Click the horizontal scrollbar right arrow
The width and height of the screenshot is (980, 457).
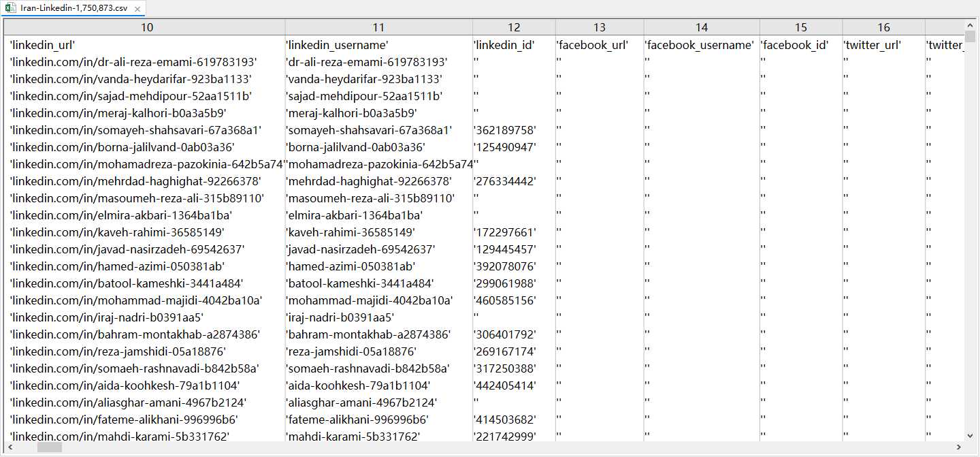pos(959,447)
